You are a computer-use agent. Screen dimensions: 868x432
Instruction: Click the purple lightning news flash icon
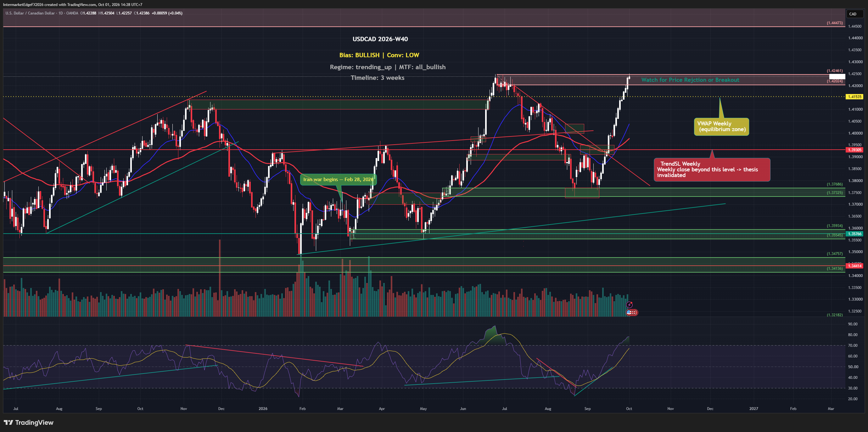point(629,305)
